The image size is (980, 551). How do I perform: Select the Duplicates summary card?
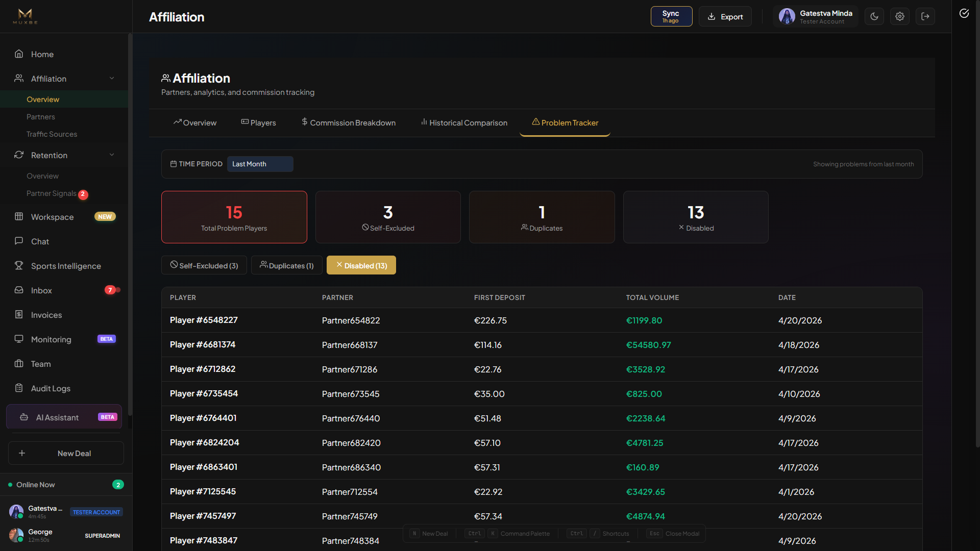(x=542, y=217)
